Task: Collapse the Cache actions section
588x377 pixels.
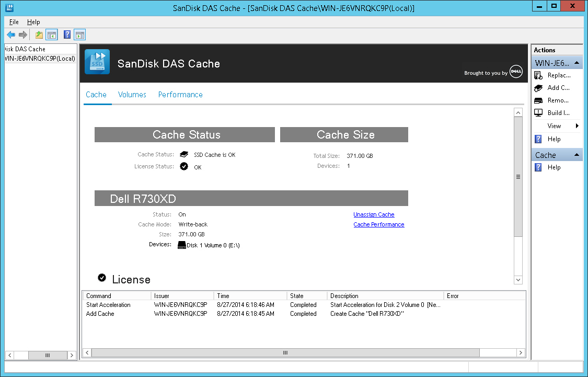Action: [x=577, y=155]
